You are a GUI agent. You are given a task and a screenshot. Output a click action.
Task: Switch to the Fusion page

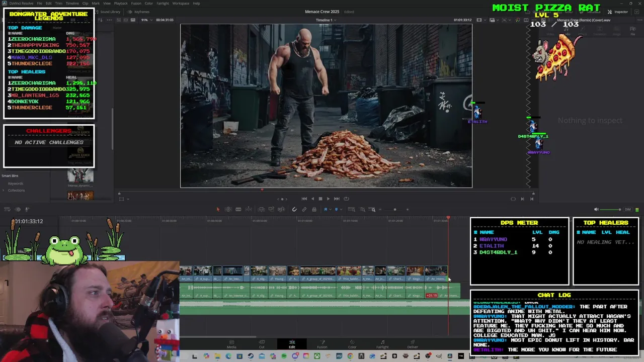click(x=322, y=344)
